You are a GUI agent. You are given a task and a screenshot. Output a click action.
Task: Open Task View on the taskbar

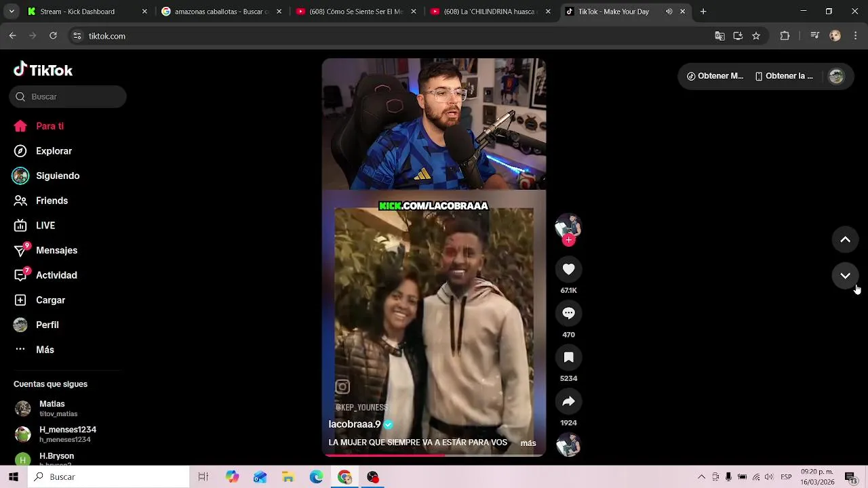click(x=203, y=477)
